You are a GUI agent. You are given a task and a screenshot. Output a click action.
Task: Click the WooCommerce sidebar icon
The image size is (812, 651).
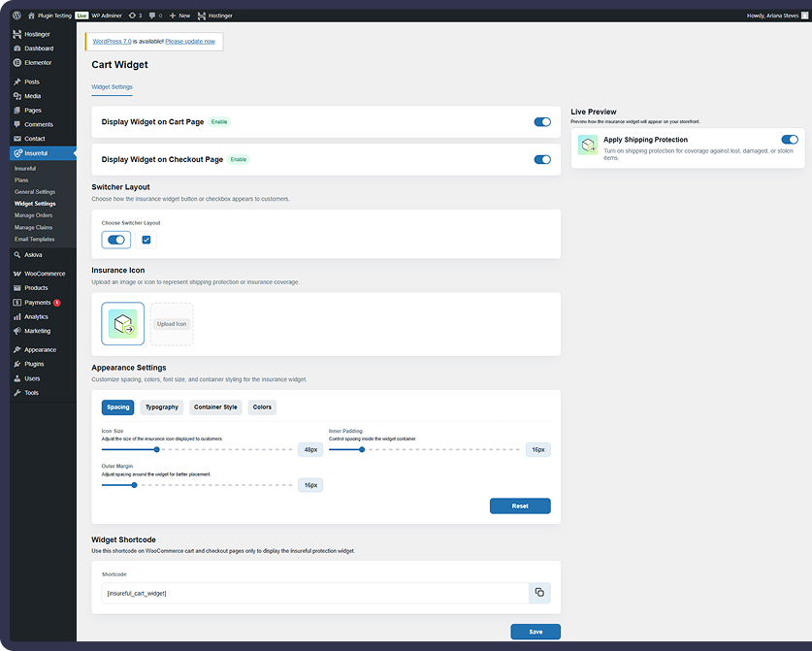(x=17, y=274)
